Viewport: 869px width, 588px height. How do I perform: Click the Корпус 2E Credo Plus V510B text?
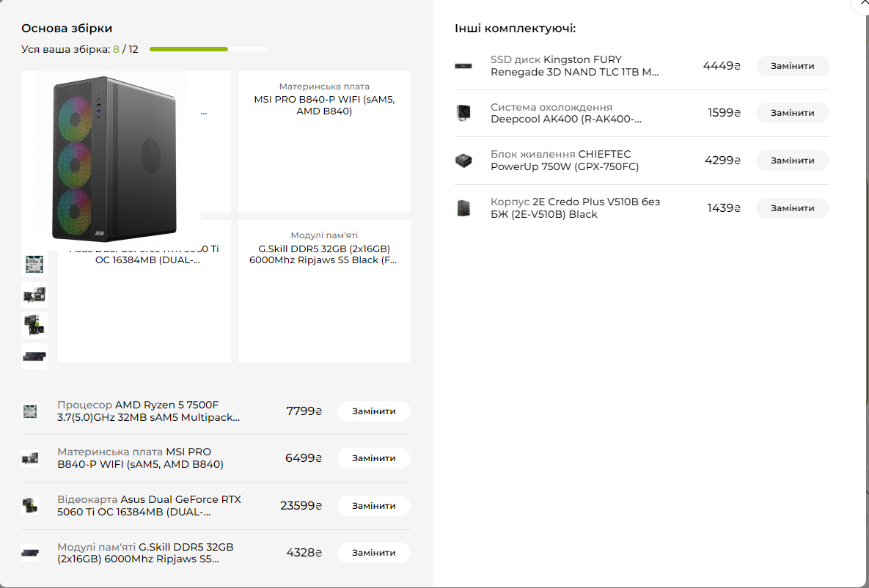(575, 208)
